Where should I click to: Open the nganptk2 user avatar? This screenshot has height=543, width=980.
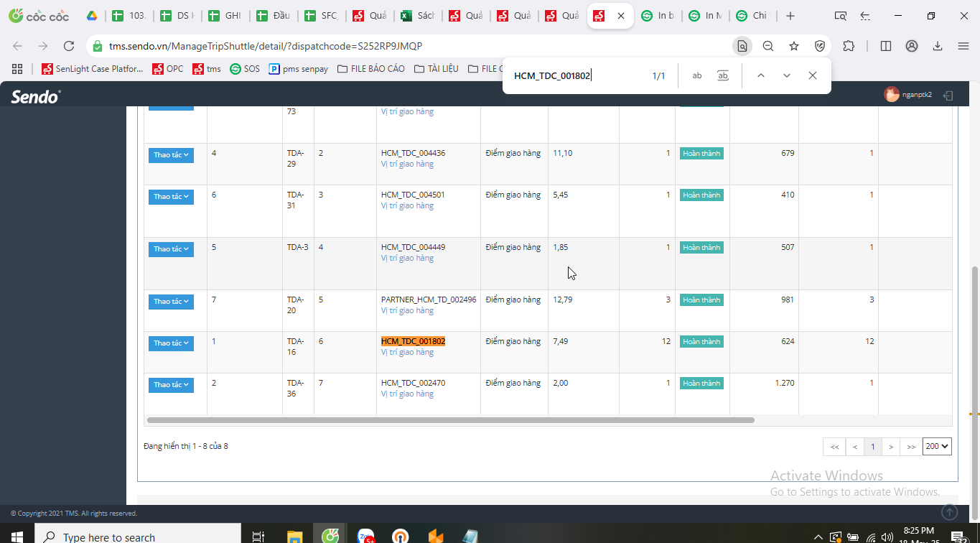(892, 94)
